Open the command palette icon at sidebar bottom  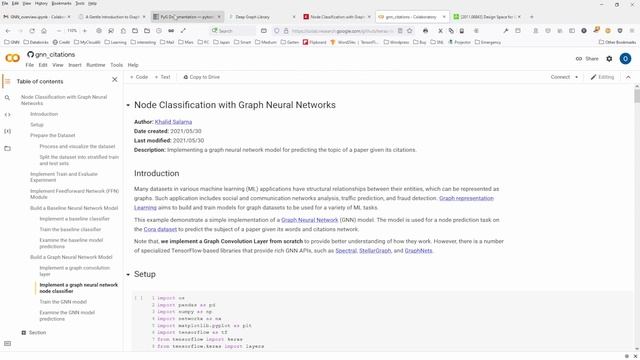click(x=7, y=344)
